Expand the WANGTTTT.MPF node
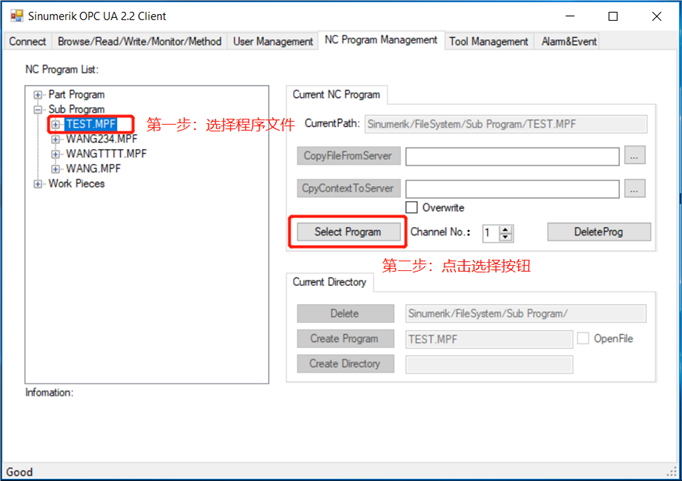 [x=55, y=154]
